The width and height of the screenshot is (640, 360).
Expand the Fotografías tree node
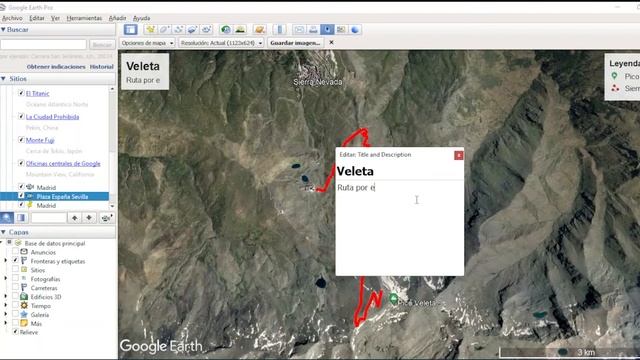pyautogui.click(x=5, y=279)
